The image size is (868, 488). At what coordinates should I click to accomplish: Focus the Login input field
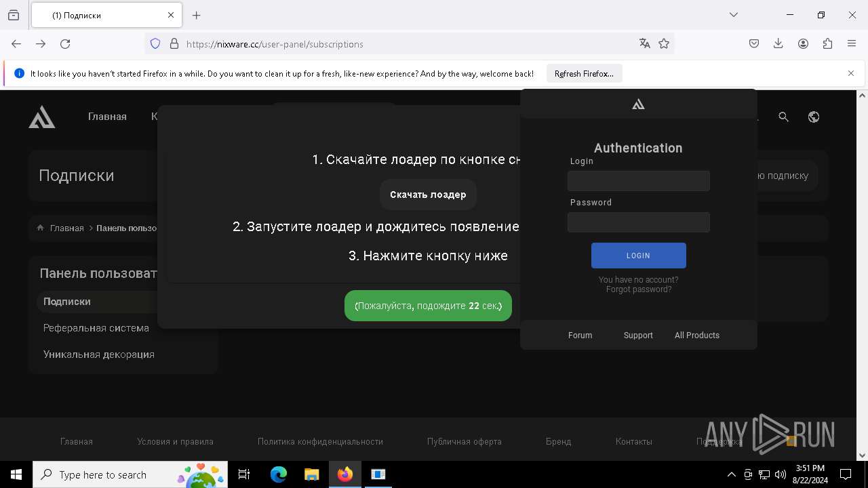[x=639, y=181]
